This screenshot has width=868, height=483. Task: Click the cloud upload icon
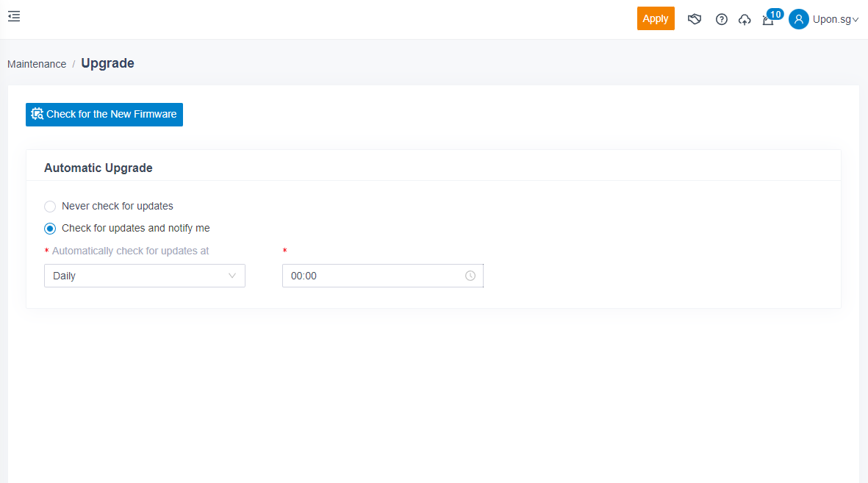click(x=745, y=20)
